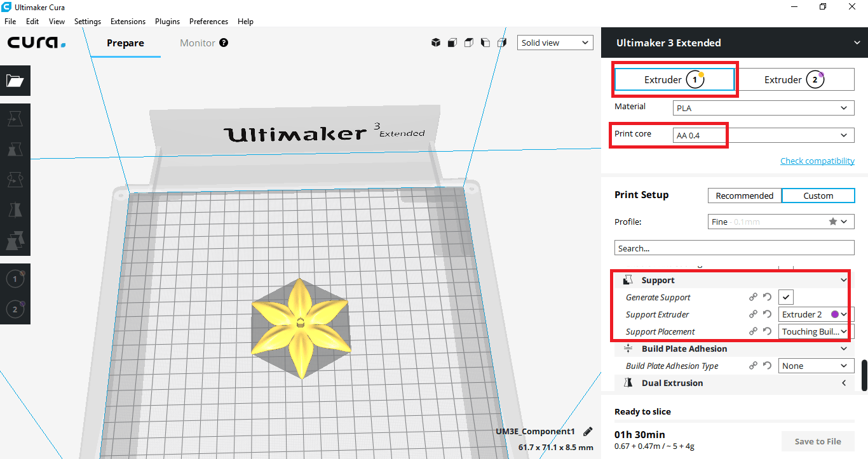Edit job name with pencil icon
868x459 pixels.
588,431
